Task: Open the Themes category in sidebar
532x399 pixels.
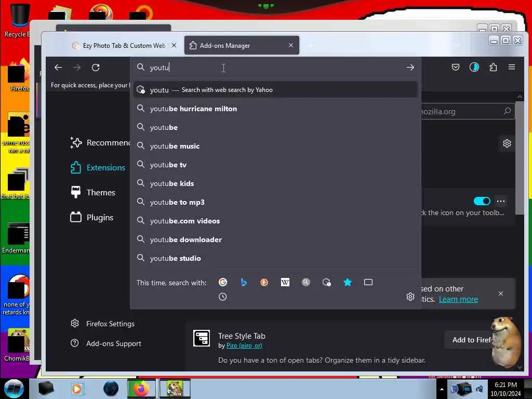Action: pos(92,192)
